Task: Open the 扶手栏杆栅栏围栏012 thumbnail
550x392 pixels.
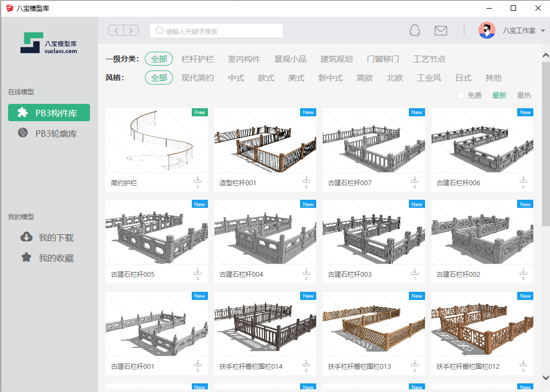Action: coord(482,324)
